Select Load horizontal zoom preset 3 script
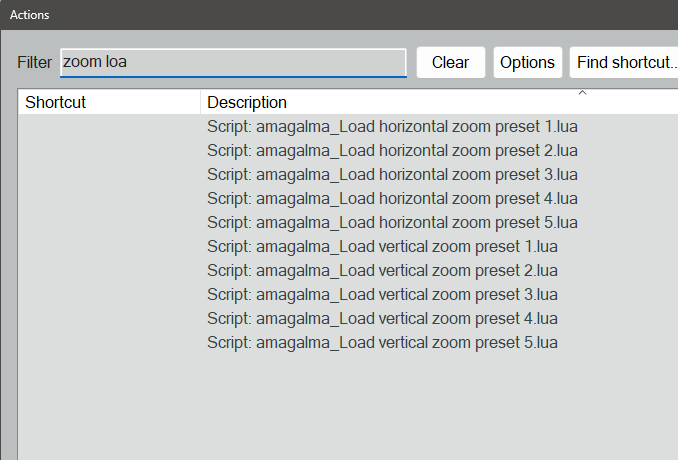678x460 pixels. (392, 175)
